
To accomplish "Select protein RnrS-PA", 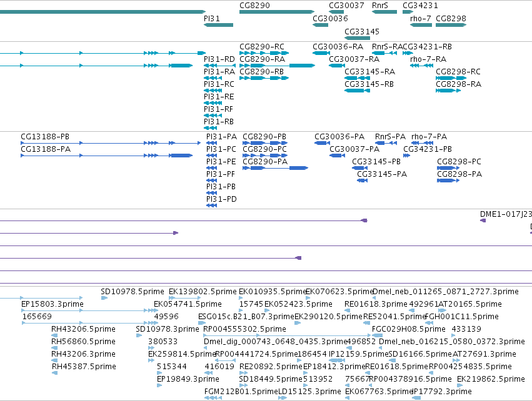I will point(390,137).
